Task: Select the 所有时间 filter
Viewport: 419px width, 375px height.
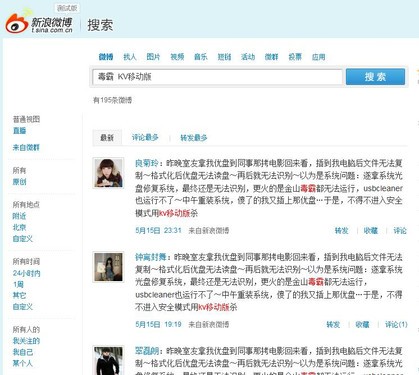Action: click(x=26, y=262)
